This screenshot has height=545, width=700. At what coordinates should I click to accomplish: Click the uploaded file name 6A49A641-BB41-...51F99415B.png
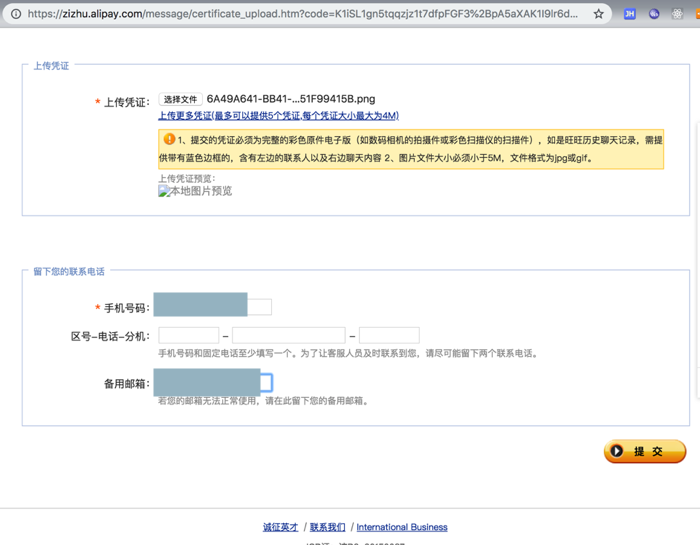(x=291, y=99)
